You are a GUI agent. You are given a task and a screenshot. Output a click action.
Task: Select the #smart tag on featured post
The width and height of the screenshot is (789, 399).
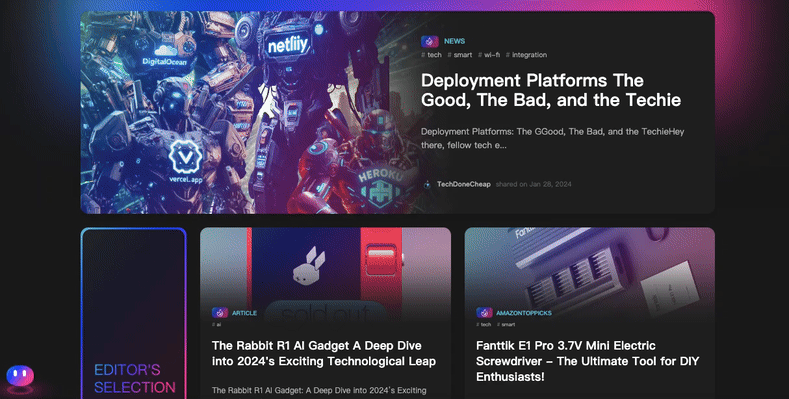pos(460,55)
